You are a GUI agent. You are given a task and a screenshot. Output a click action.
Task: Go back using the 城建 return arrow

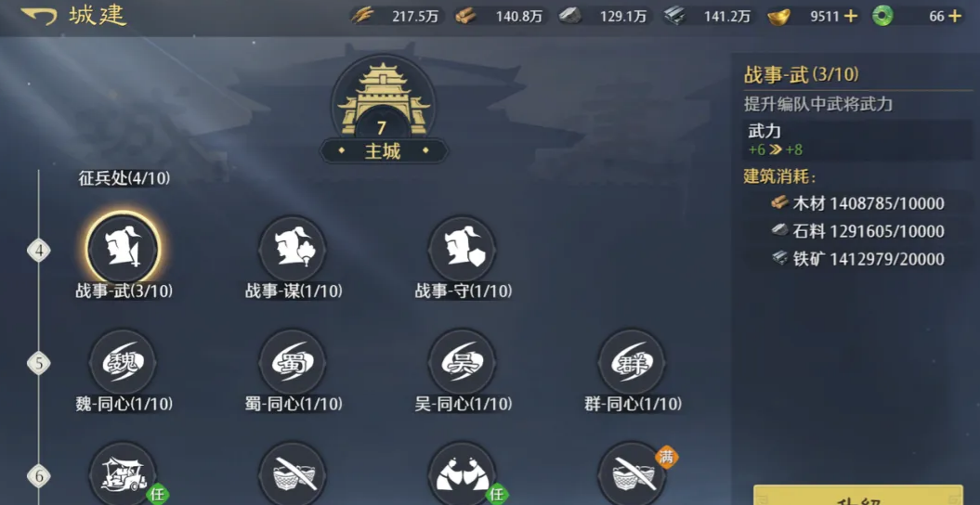coord(39,16)
